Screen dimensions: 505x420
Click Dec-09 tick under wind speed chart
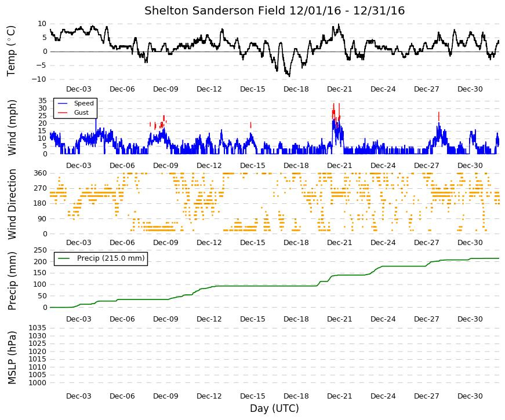point(166,166)
